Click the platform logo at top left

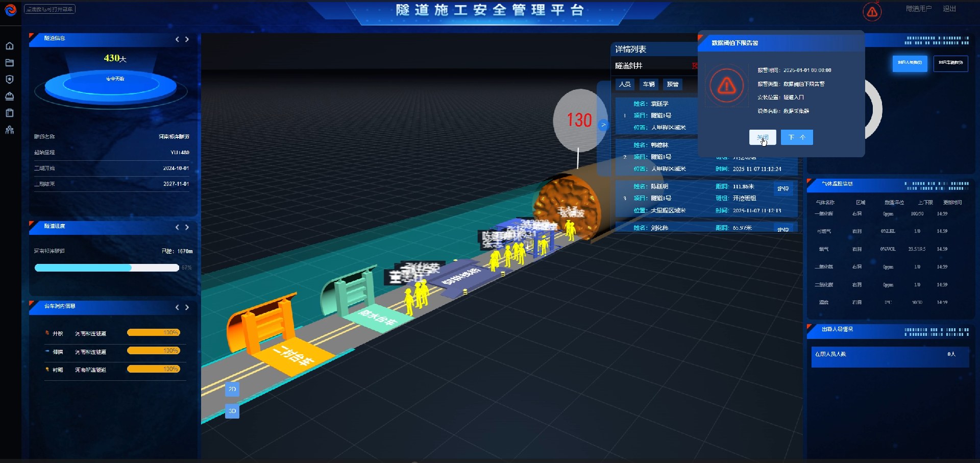pos(11,10)
